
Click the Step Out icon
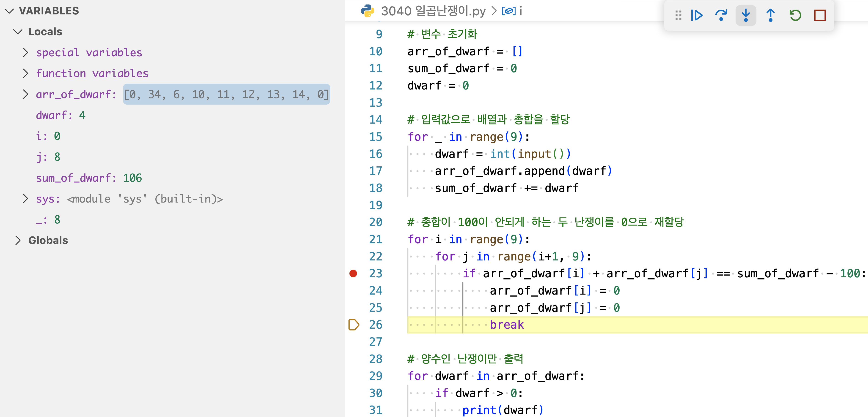click(771, 15)
